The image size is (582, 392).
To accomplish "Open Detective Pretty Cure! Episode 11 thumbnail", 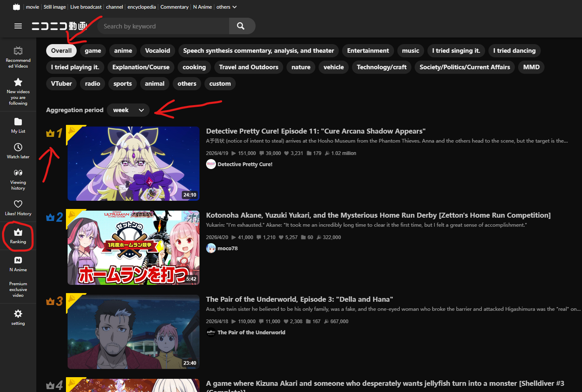I will click(x=134, y=164).
